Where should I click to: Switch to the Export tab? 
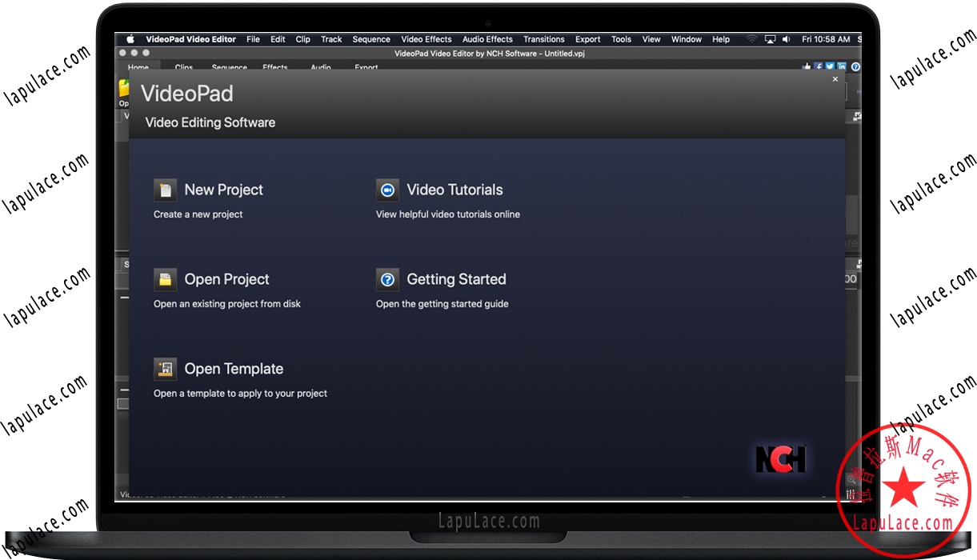coord(366,68)
